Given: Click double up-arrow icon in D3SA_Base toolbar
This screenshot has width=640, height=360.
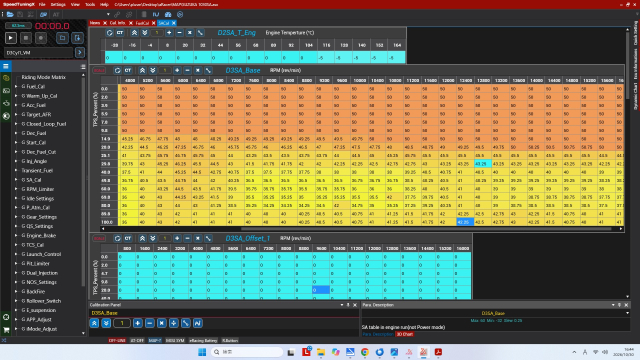Looking at the screenshot, I should 142,70.
